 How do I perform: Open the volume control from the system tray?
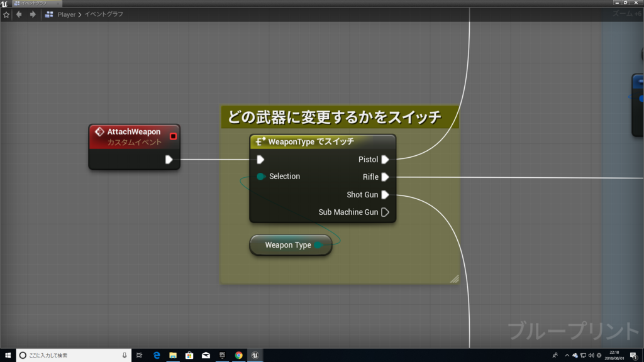(x=592, y=355)
